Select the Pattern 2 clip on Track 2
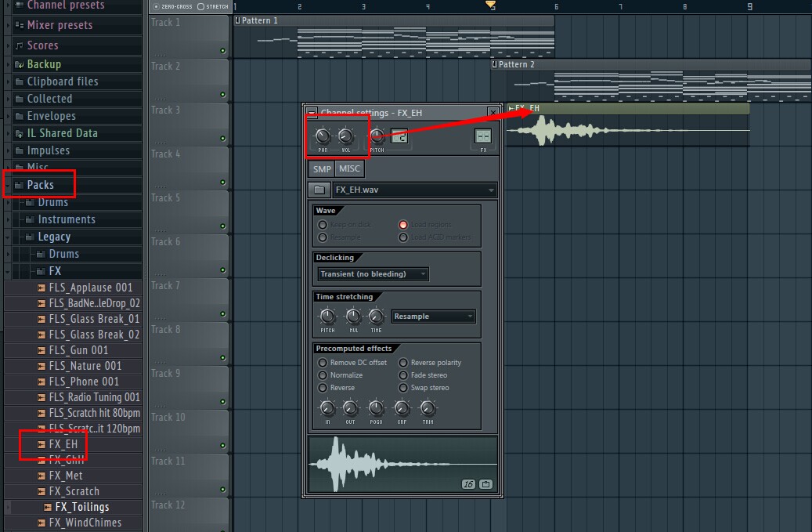 click(x=651, y=80)
